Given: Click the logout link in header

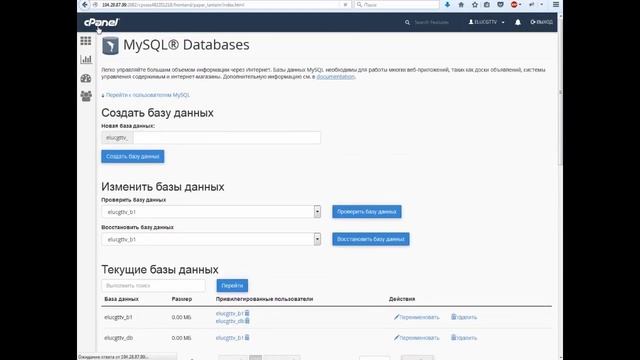Looking at the screenshot, I should [542, 22].
